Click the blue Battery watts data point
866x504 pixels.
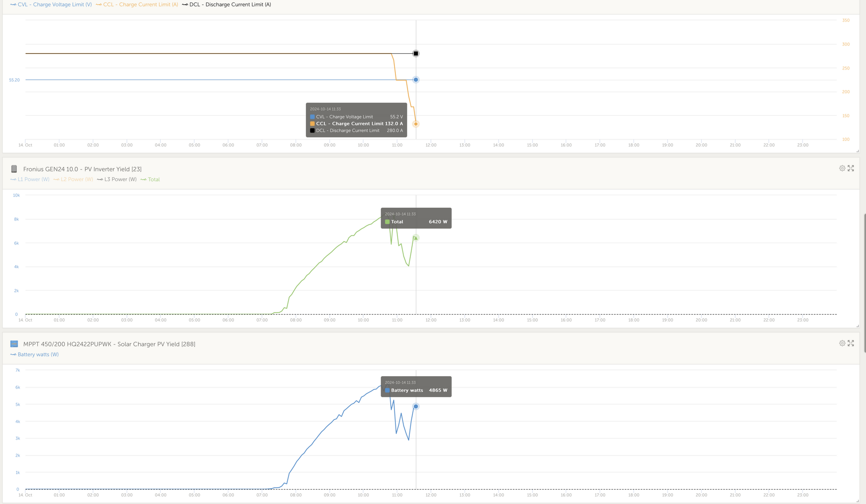pos(416,406)
